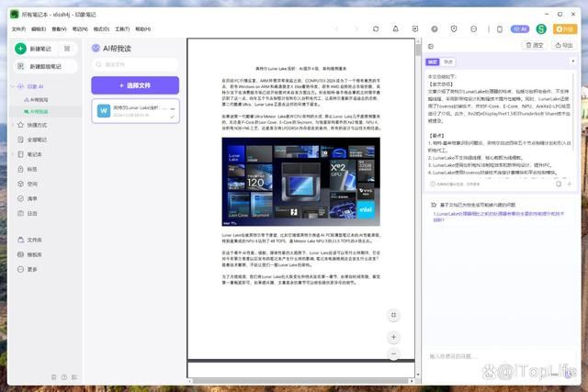Zoom in the document with plus button
Image resolution: width=588 pixels, height=392 pixels.
[x=393, y=336]
